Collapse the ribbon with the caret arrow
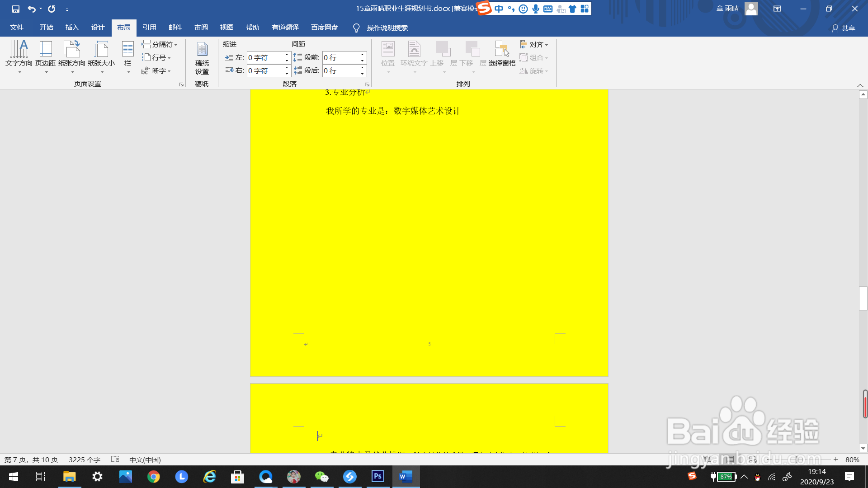 point(860,85)
